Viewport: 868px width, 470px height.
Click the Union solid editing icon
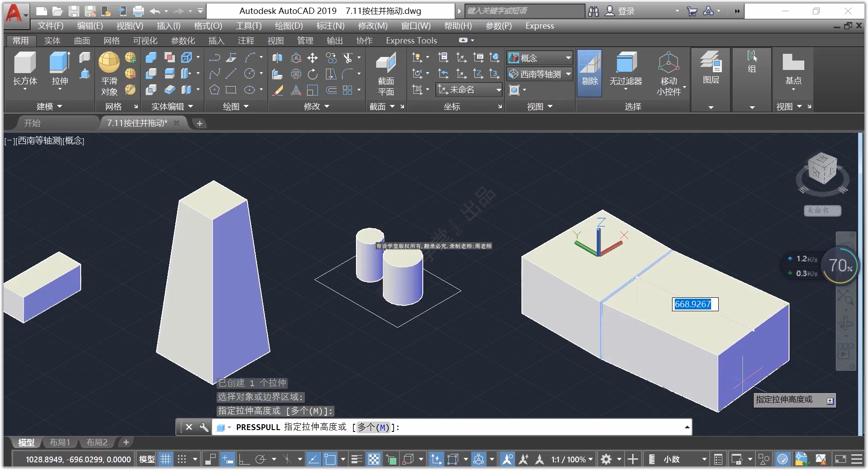coord(151,58)
